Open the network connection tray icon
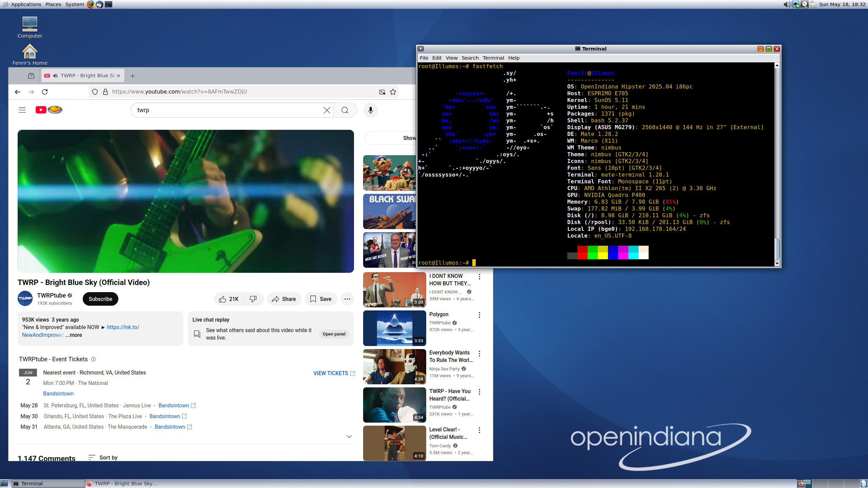 [796, 4]
